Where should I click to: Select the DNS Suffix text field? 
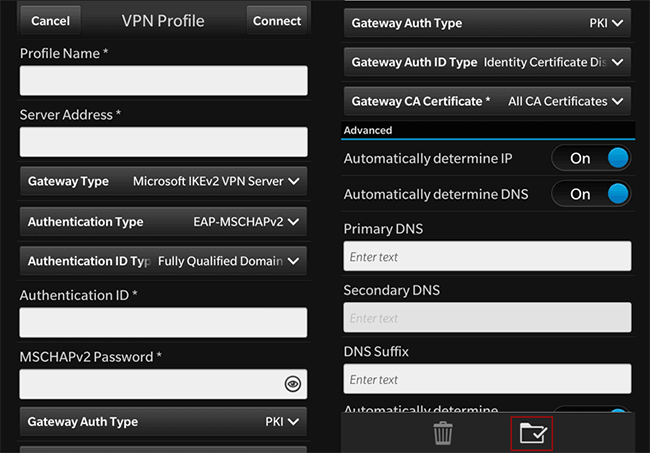click(488, 379)
